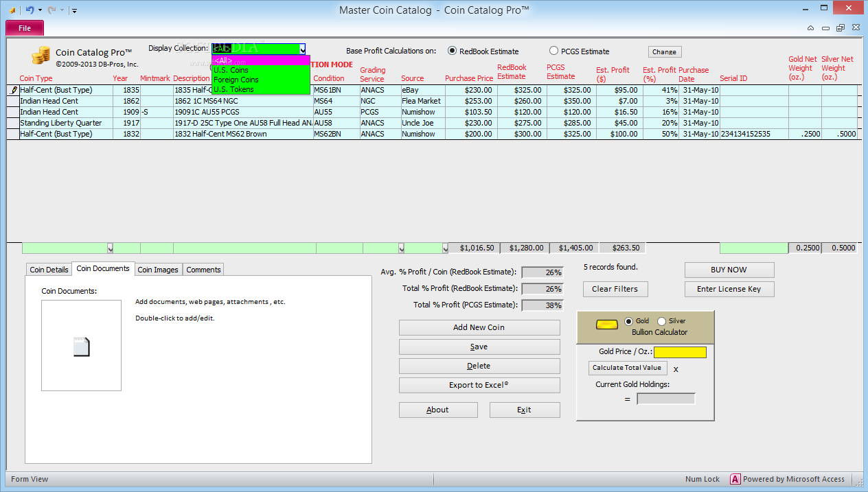The width and height of the screenshot is (868, 492).
Task: Click the Purchase Price column header
Action: (469, 78)
